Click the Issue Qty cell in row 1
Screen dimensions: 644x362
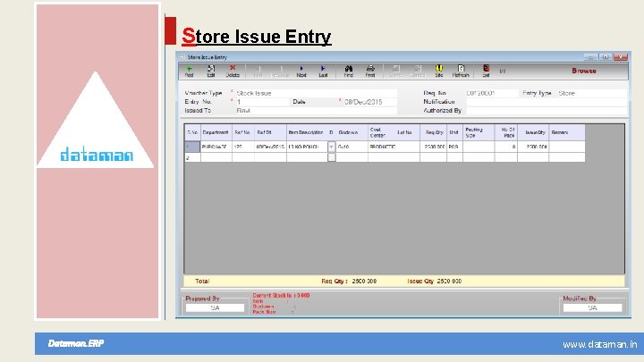533,147
